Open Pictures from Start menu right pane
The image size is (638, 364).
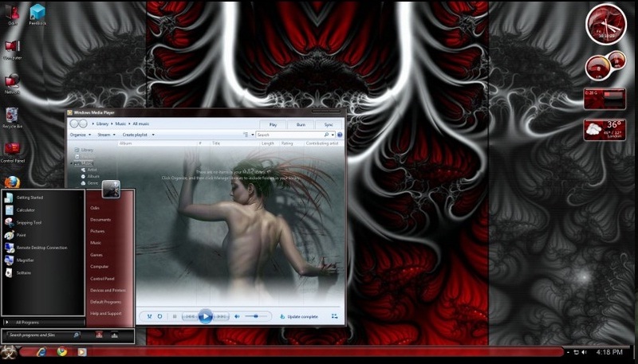97,231
